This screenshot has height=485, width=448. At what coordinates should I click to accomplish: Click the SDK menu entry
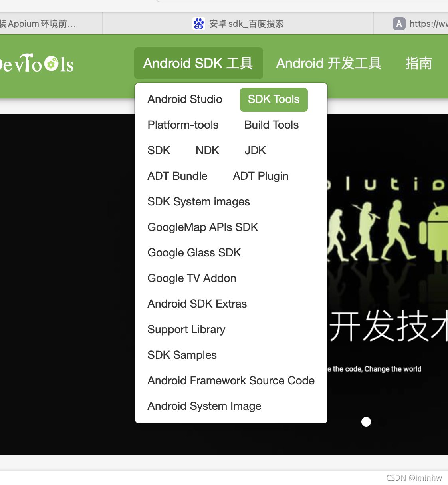coord(159,151)
